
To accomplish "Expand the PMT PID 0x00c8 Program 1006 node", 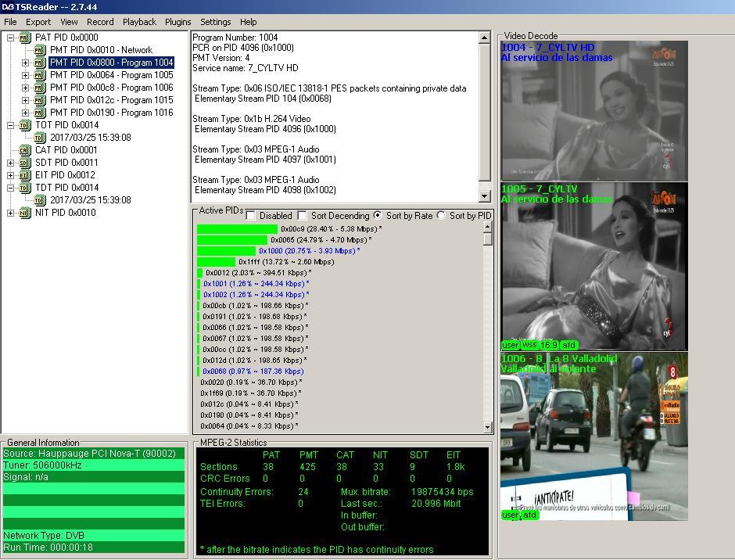I will click(25, 88).
